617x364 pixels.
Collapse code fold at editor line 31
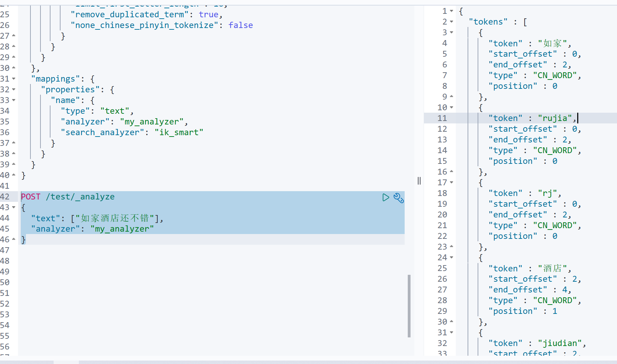click(x=14, y=79)
